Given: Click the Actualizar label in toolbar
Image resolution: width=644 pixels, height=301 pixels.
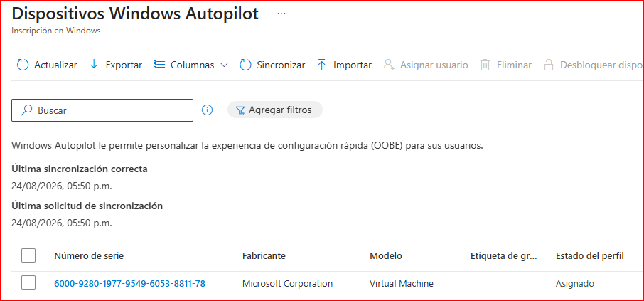Looking at the screenshot, I should coord(55,65).
